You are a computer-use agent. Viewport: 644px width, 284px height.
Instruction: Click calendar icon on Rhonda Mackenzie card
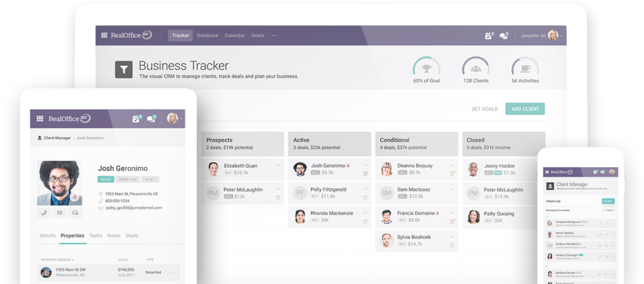click(365, 221)
